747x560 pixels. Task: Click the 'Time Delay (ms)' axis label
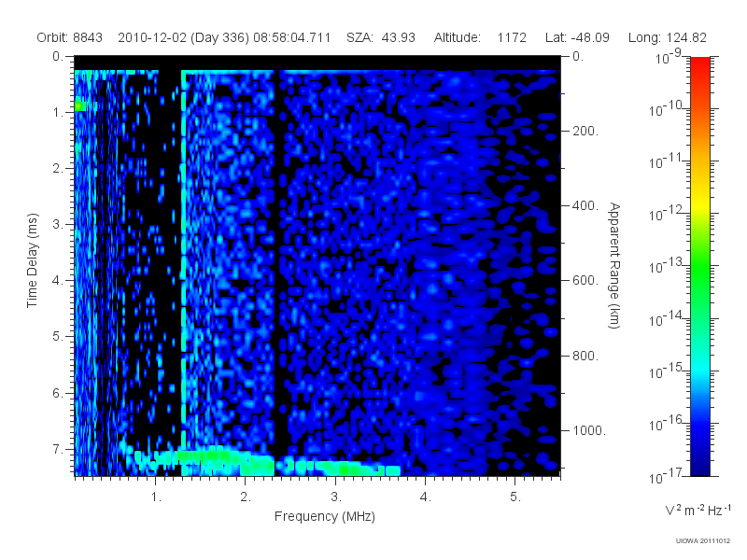click(x=32, y=260)
